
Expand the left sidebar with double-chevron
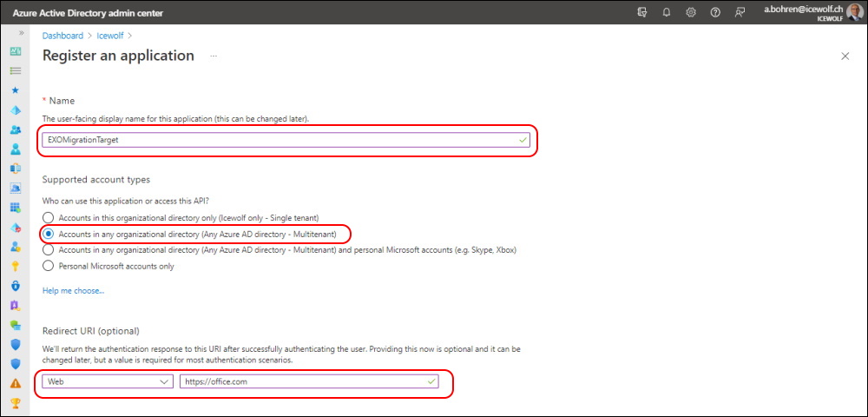coord(21,33)
